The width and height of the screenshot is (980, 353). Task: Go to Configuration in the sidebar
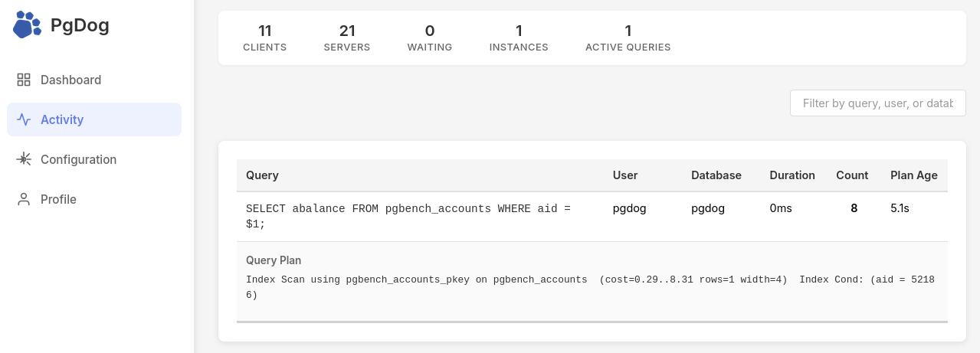[78, 160]
